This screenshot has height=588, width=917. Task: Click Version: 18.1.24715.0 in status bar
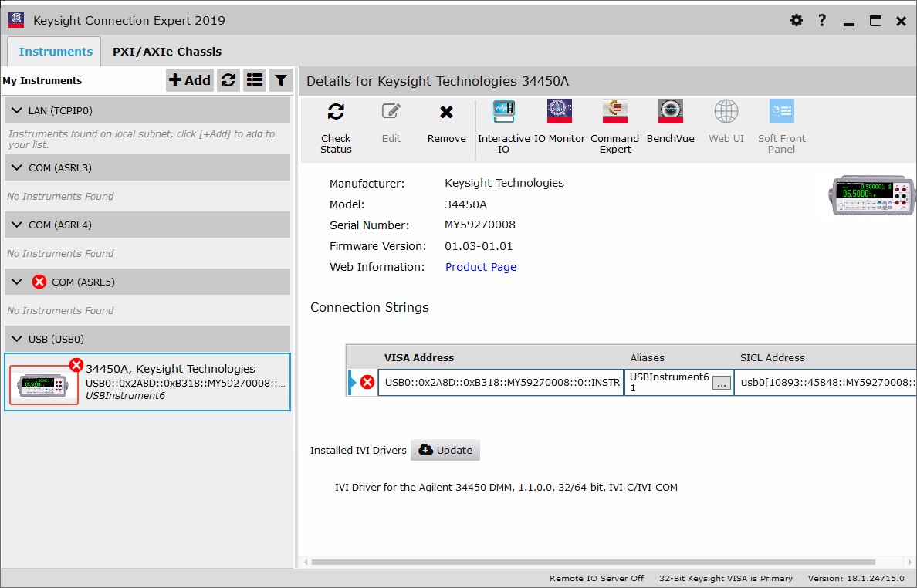[856, 578]
